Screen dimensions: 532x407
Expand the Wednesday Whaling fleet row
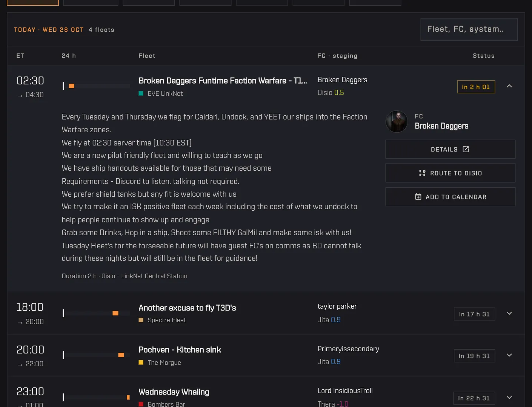pos(509,398)
